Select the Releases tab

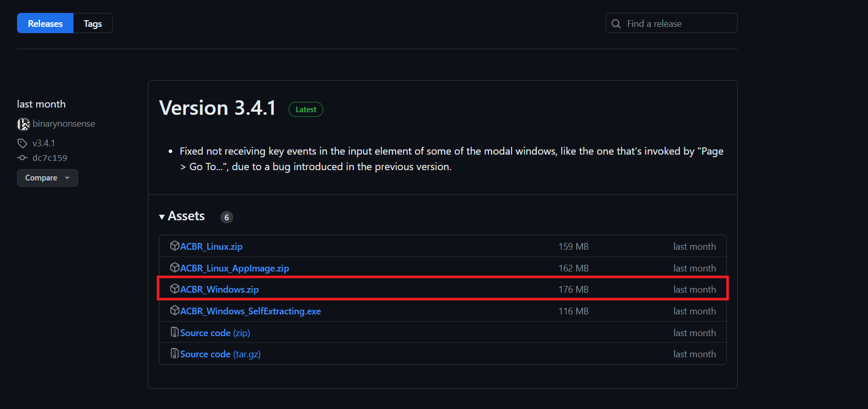(45, 24)
